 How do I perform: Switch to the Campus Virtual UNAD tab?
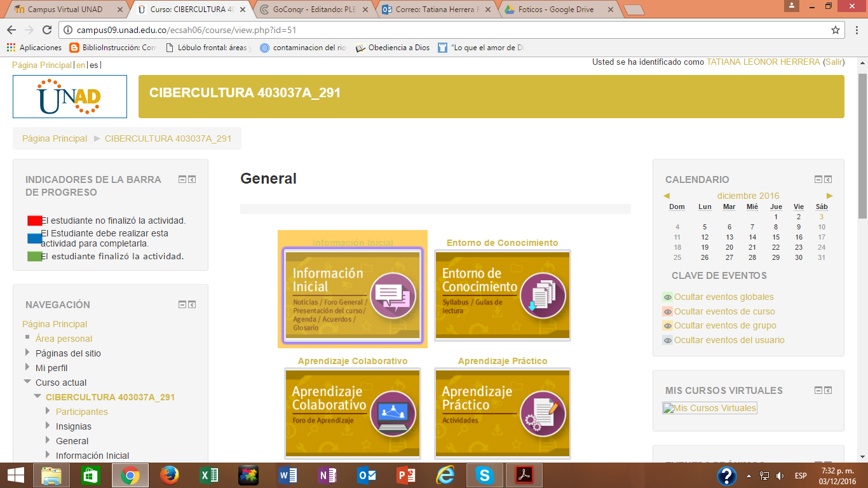[67, 10]
